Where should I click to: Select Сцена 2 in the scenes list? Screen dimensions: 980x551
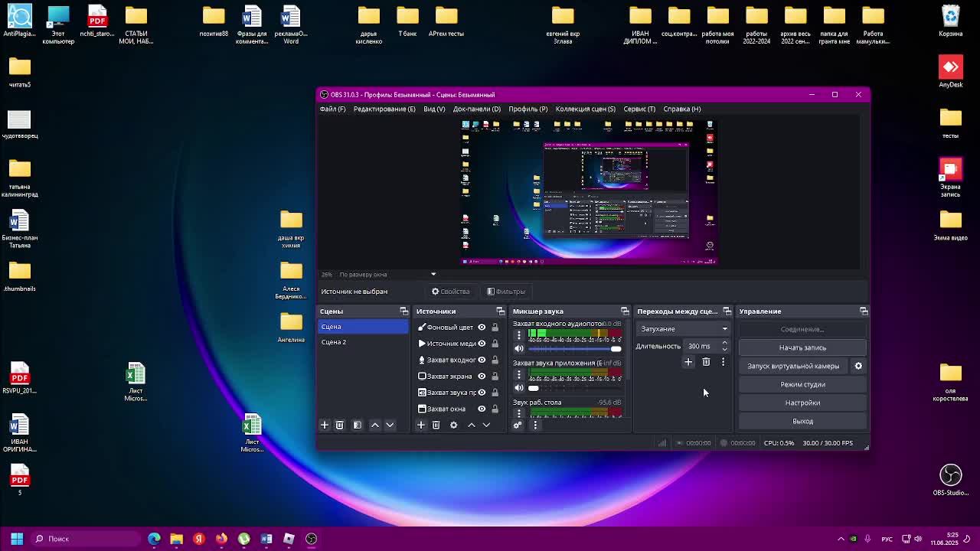tap(364, 342)
